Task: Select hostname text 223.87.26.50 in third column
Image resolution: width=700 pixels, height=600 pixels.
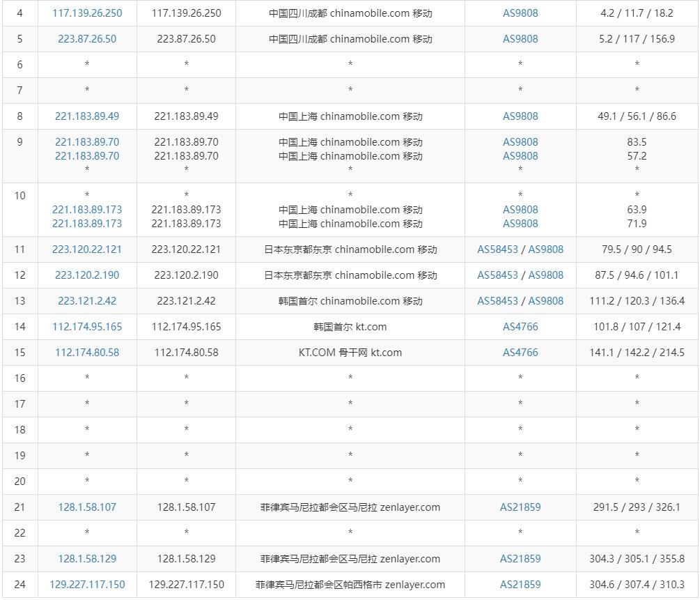Action: [186, 39]
